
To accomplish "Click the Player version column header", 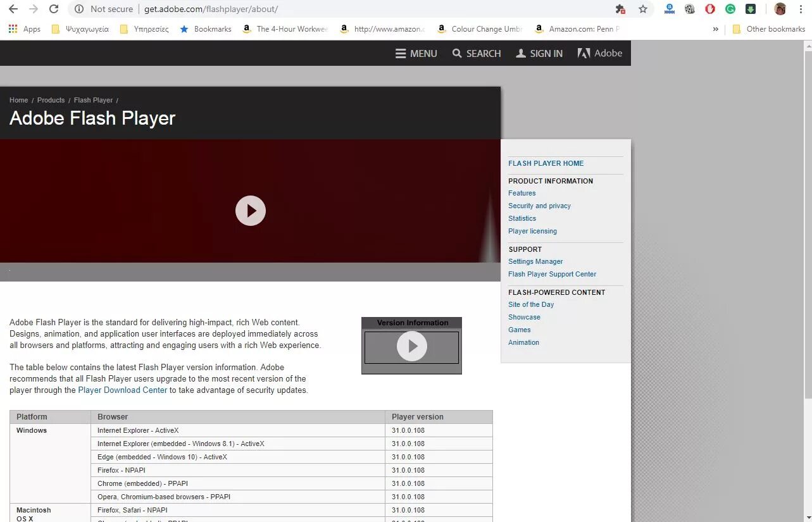I will pyautogui.click(x=439, y=417).
